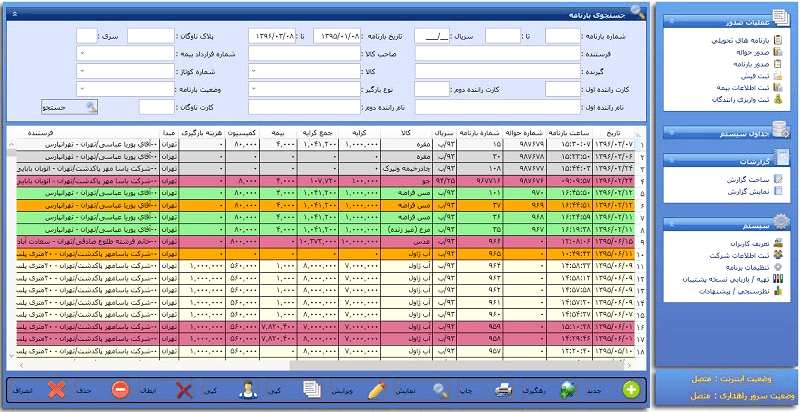Click the globe رهگیری (Tracking) icon
Viewport: 800px width, 412px height.
[x=567, y=390]
